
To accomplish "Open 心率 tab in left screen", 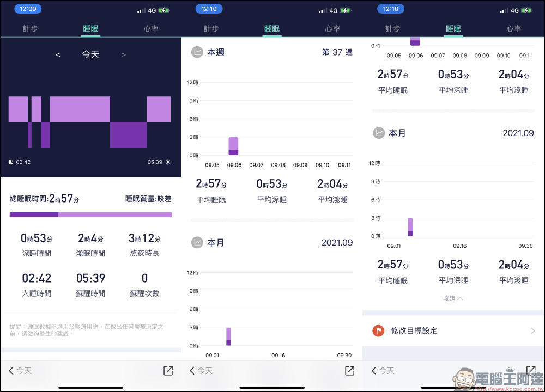I will 151,29.
